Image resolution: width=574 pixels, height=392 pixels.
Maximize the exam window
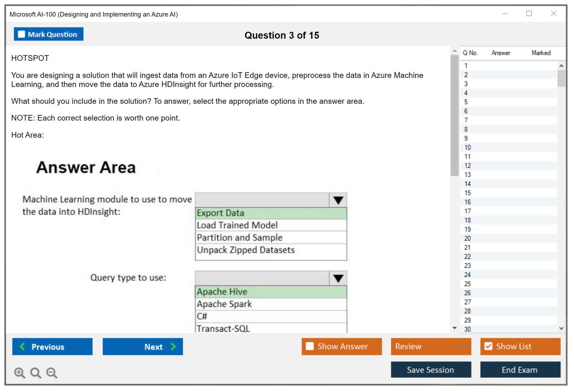(529, 13)
